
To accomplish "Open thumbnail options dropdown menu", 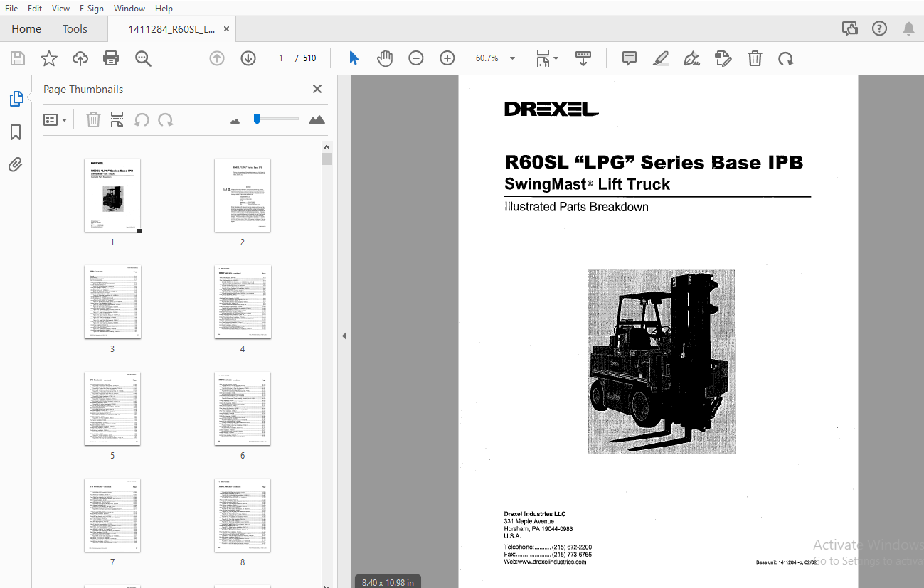I will click(x=55, y=120).
